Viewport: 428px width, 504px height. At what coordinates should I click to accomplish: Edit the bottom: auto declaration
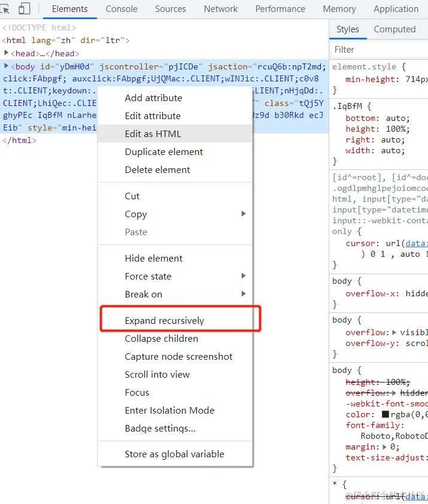[x=378, y=119]
